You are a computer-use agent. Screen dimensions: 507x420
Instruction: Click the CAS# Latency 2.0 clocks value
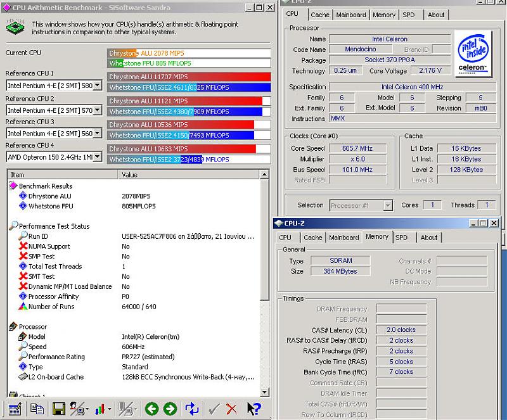pyautogui.click(x=401, y=330)
